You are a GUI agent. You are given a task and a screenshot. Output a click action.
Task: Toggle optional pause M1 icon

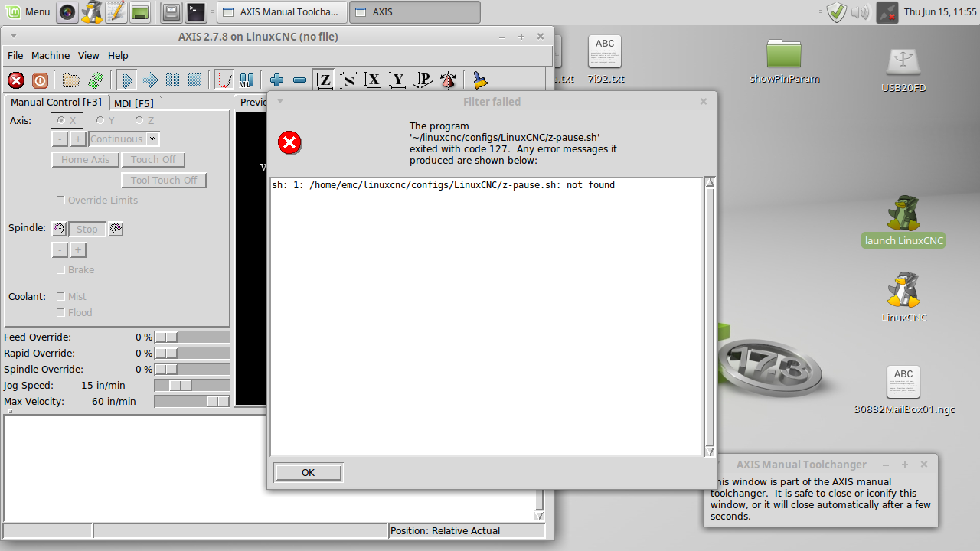click(x=247, y=80)
